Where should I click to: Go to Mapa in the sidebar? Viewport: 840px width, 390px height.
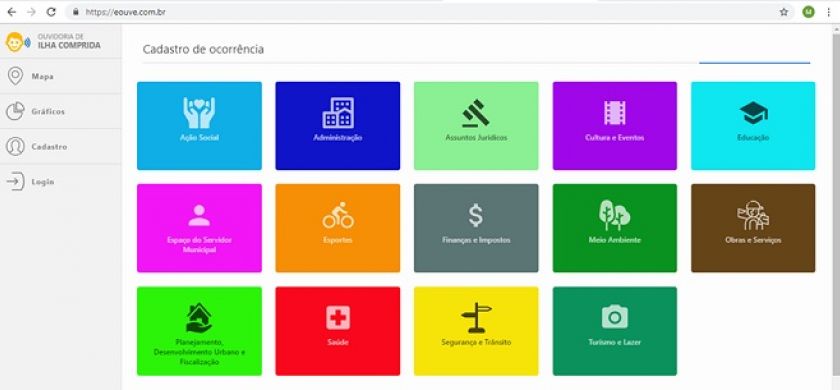point(61,76)
